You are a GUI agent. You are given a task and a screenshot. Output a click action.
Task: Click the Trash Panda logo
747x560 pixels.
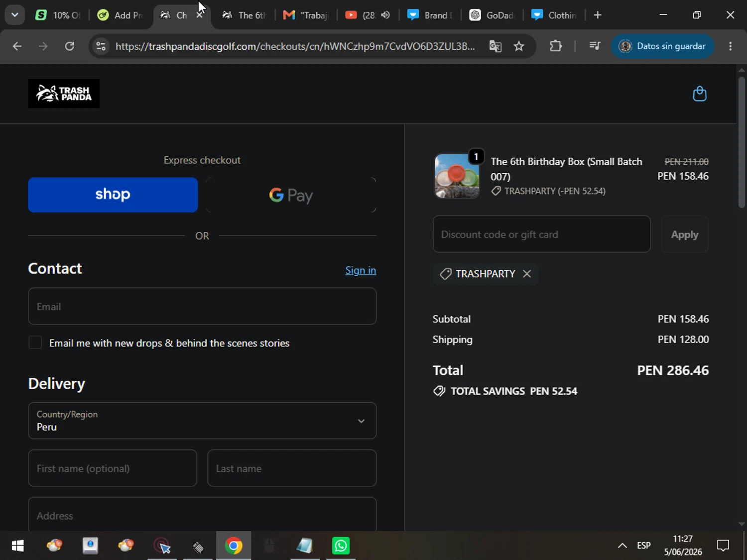64,94
